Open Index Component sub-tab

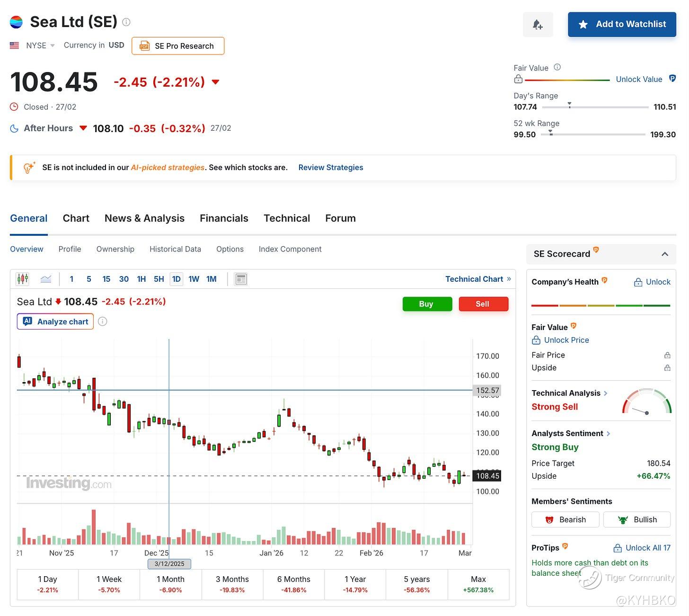290,249
